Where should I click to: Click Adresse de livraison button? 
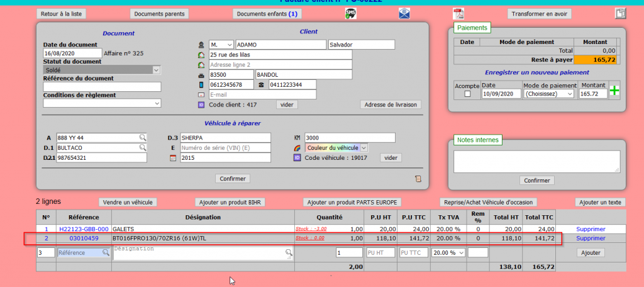coord(391,105)
